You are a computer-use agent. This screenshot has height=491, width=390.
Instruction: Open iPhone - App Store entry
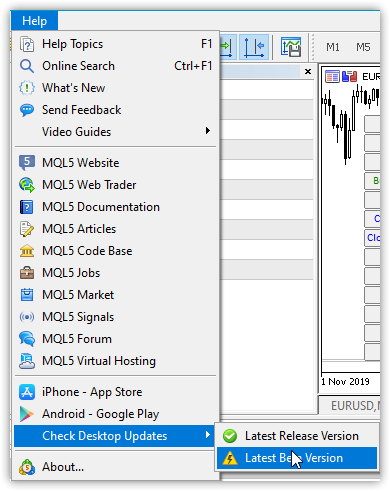click(x=116, y=392)
